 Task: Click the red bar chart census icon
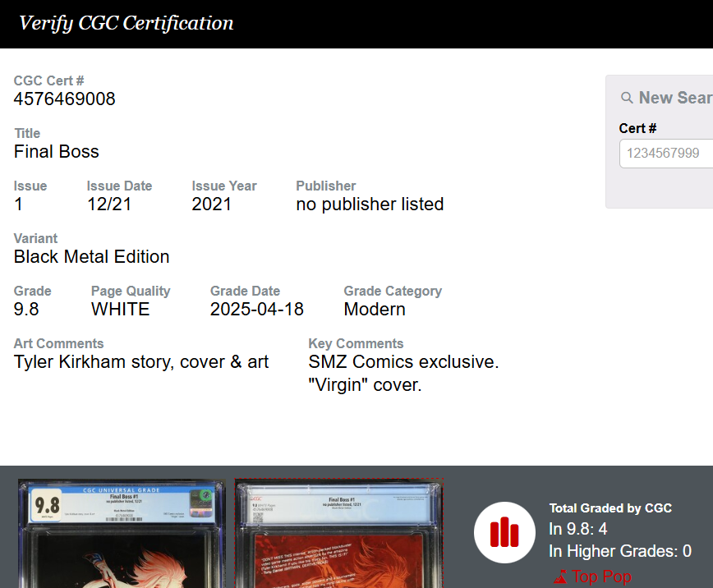(504, 532)
